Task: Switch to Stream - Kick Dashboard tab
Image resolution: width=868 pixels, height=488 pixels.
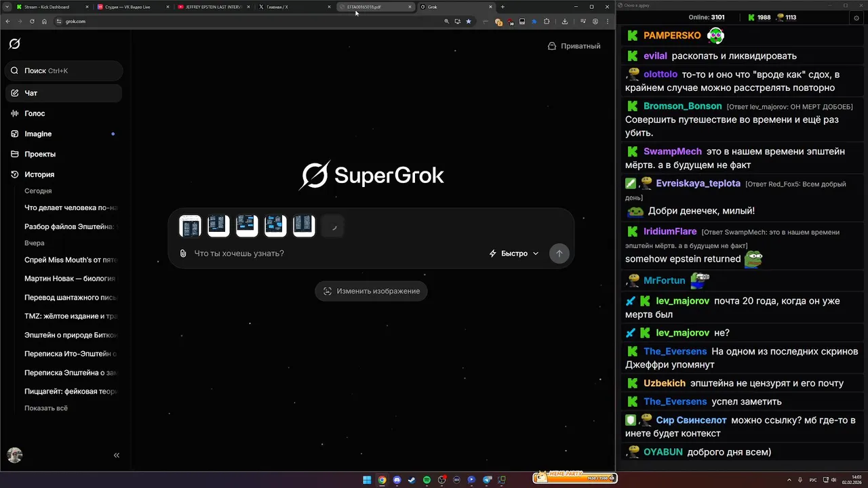Action: point(52,7)
